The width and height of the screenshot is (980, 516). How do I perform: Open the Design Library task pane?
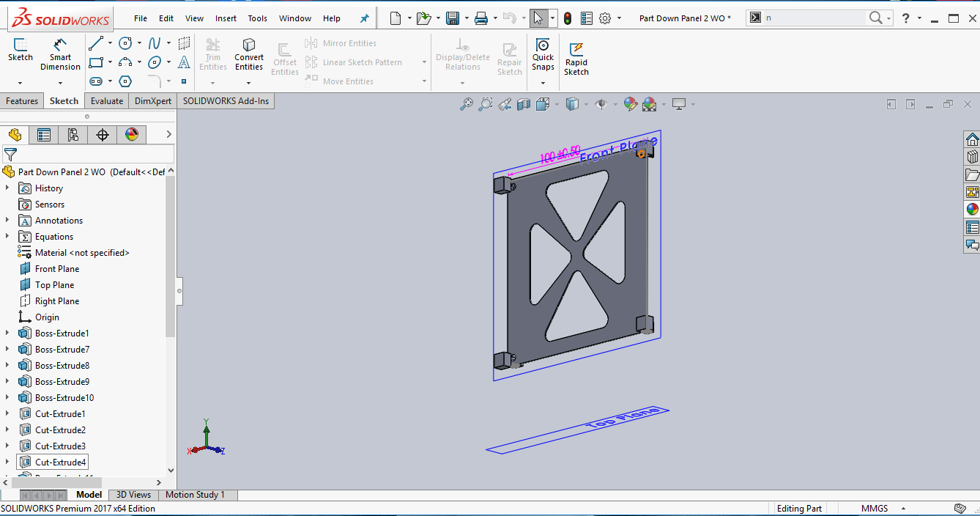tap(972, 157)
